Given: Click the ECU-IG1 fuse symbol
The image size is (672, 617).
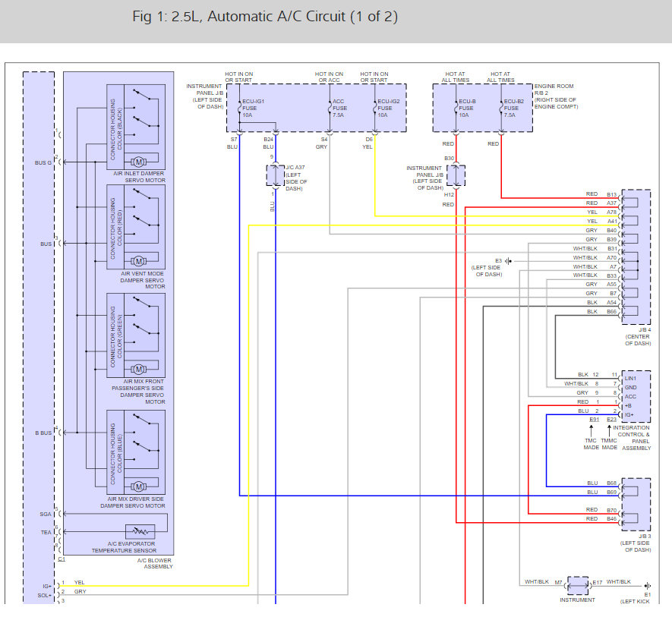Looking at the screenshot, I should point(240,108).
